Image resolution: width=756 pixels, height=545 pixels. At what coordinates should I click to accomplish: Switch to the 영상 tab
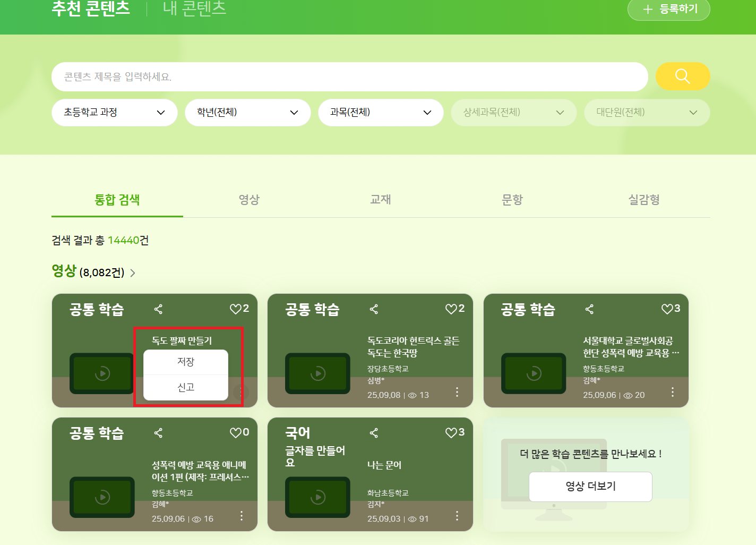coord(249,200)
